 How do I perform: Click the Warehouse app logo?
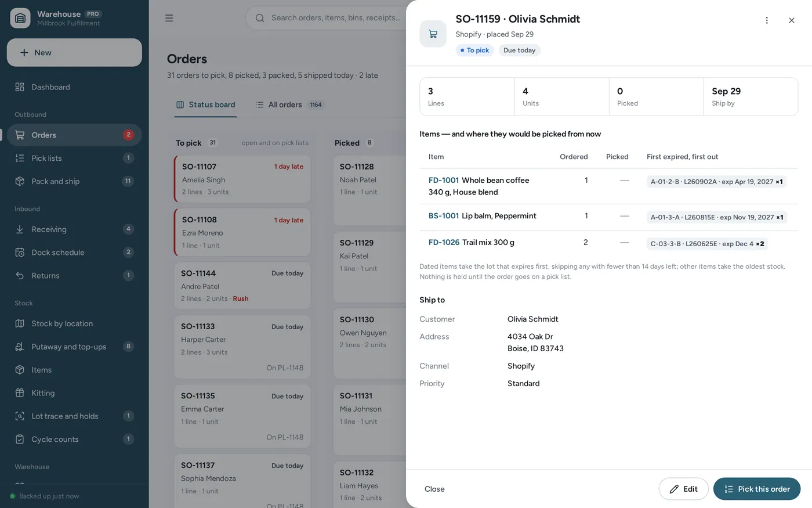click(20, 18)
